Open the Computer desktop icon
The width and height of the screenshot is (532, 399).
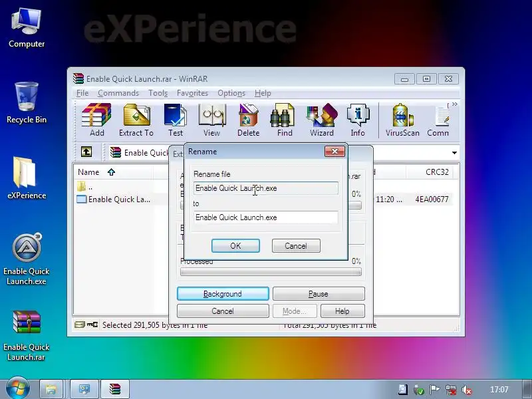pyautogui.click(x=27, y=28)
